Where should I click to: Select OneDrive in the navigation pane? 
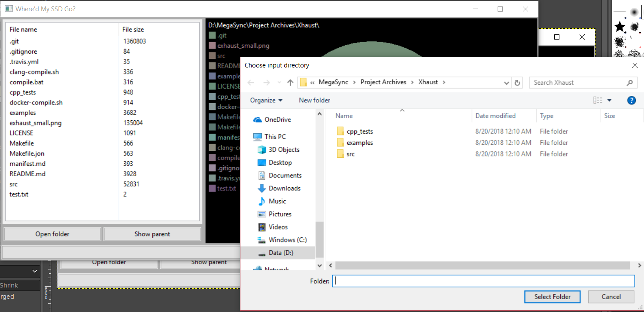click(x=277, y=119)
